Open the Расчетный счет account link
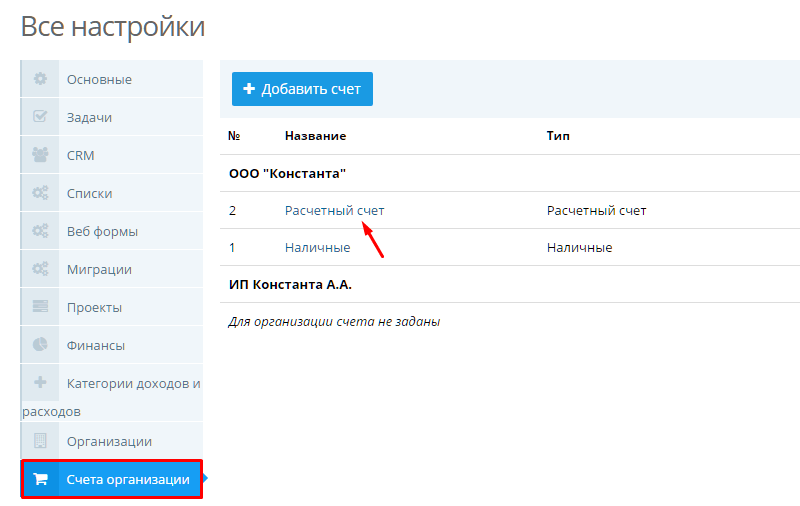The width and height of the screenshot is (800, 506). (x=334, y=211)
